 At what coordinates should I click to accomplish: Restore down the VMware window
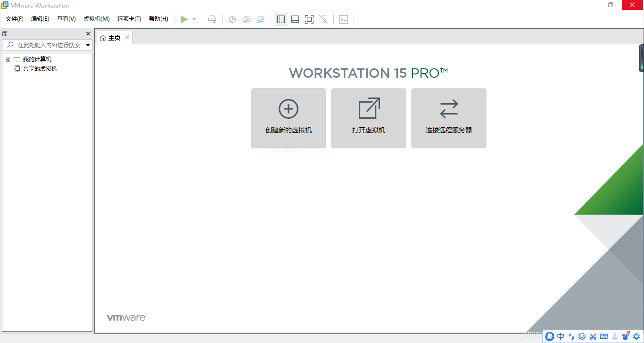611,5
